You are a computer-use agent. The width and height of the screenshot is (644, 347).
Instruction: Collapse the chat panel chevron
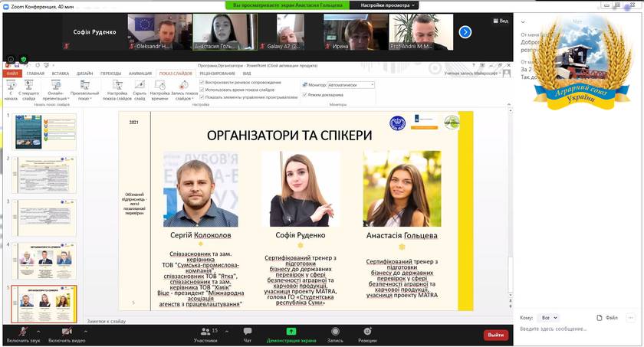click(x=523, y=22)
